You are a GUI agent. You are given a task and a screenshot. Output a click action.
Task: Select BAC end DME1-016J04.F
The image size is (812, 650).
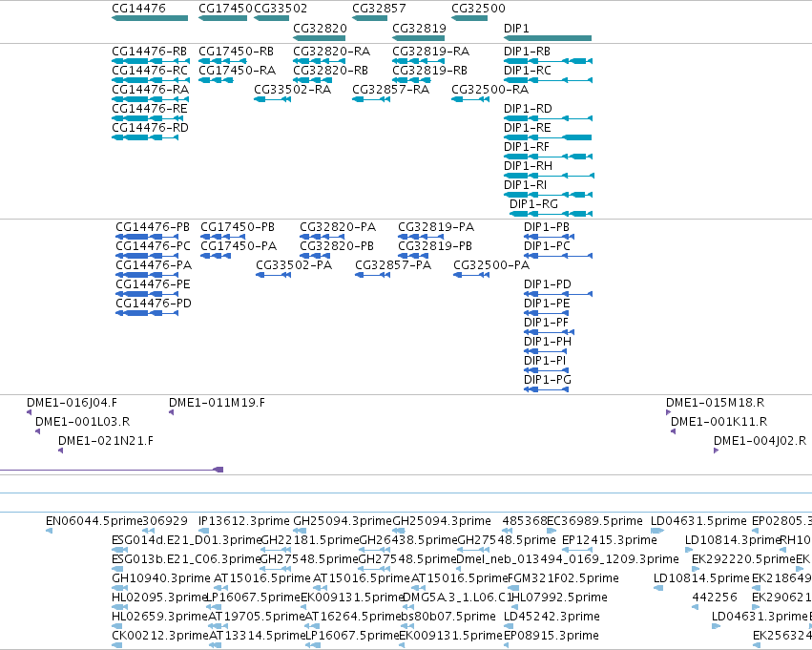point(72,403)
